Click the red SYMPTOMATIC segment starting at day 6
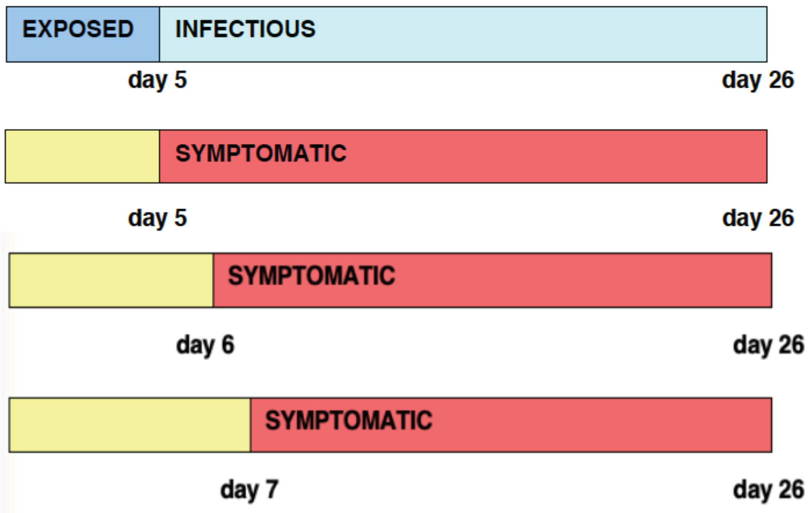The width and height of the screenshot is (812, 513). 493,280
